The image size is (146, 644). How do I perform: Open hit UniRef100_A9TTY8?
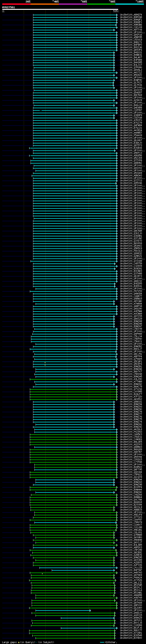131,30
